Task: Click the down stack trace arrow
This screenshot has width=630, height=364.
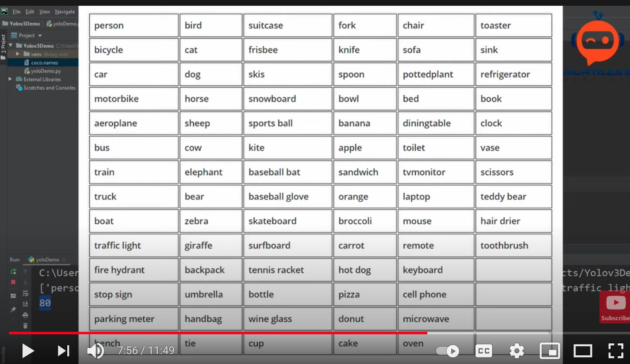Action: (x=25, y=282)
